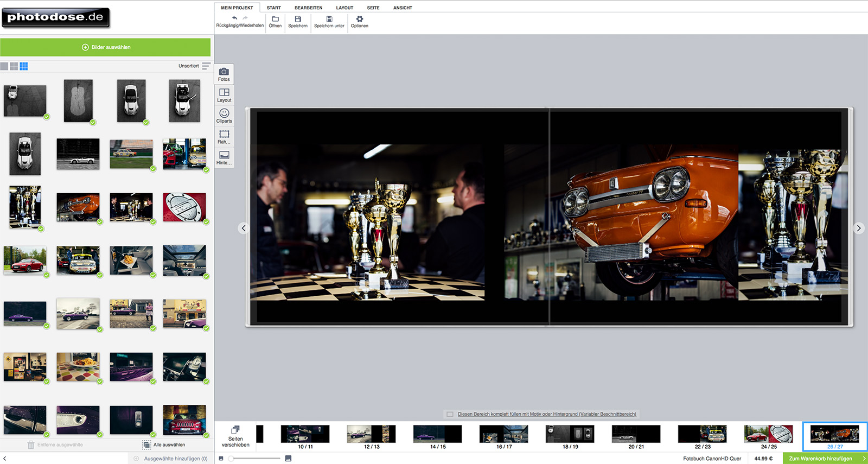868x464 pixels.
Task: Open the Fotos panel with camera icon
Action: coord(224,74)
